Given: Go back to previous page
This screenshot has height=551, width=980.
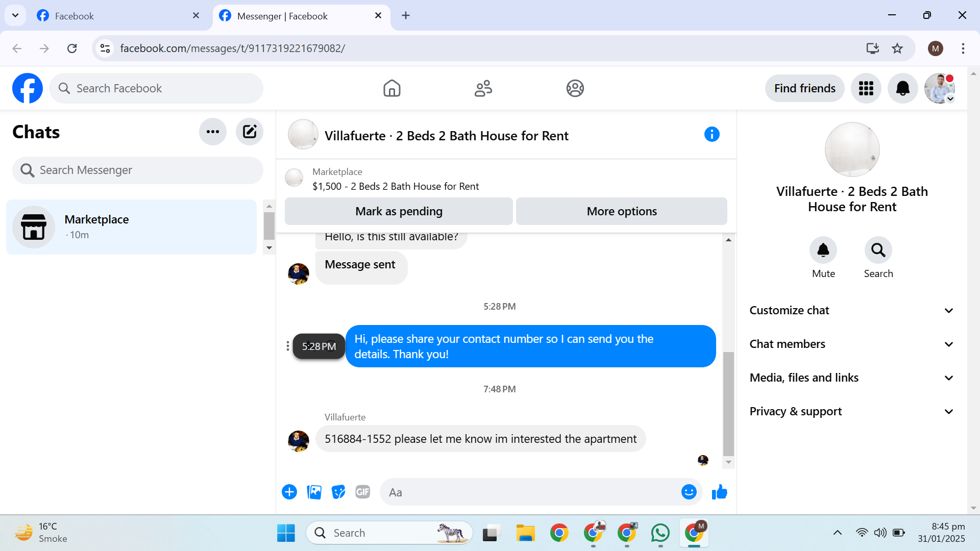Looking at the screenshot, I should coord(17,48).
